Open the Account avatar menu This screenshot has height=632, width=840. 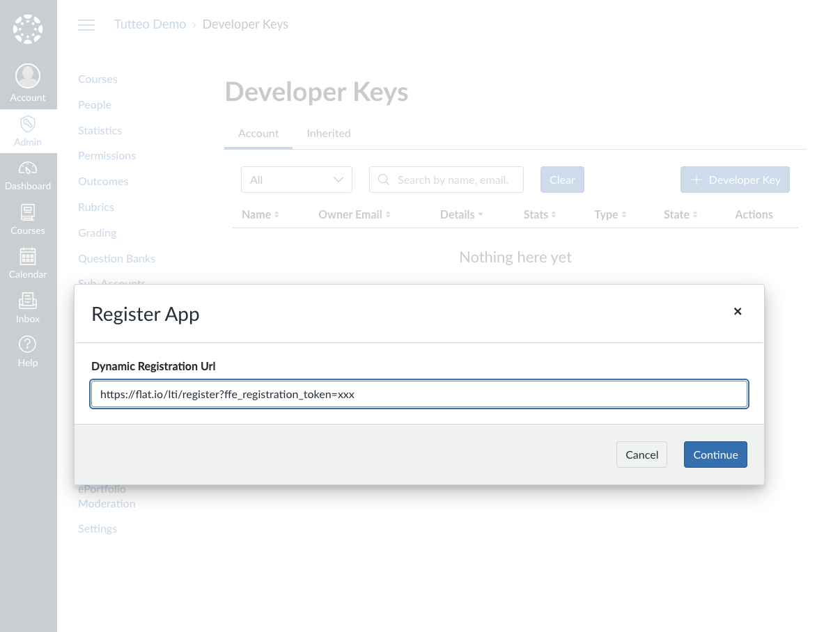(28, 77)
